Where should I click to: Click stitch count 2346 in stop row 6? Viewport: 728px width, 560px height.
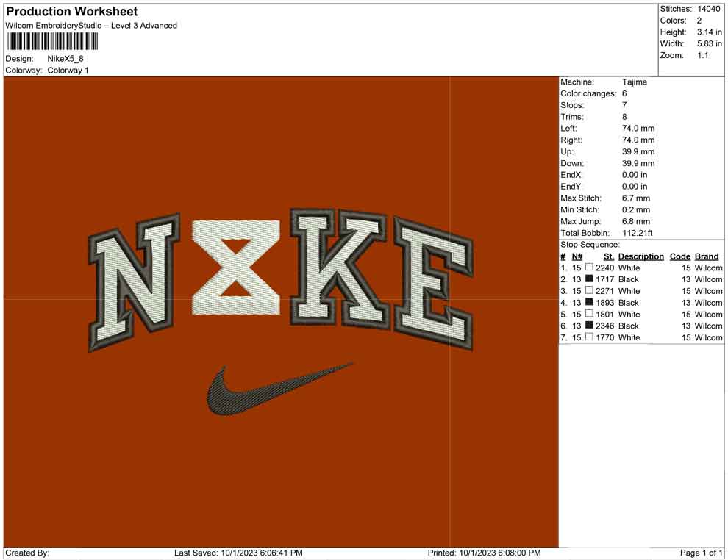(605, 326)
